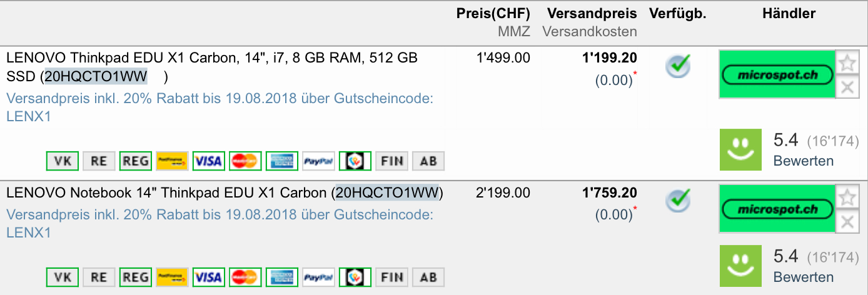Click the Händler column header
The image size is (868, 295).
(x=789, y=14)
